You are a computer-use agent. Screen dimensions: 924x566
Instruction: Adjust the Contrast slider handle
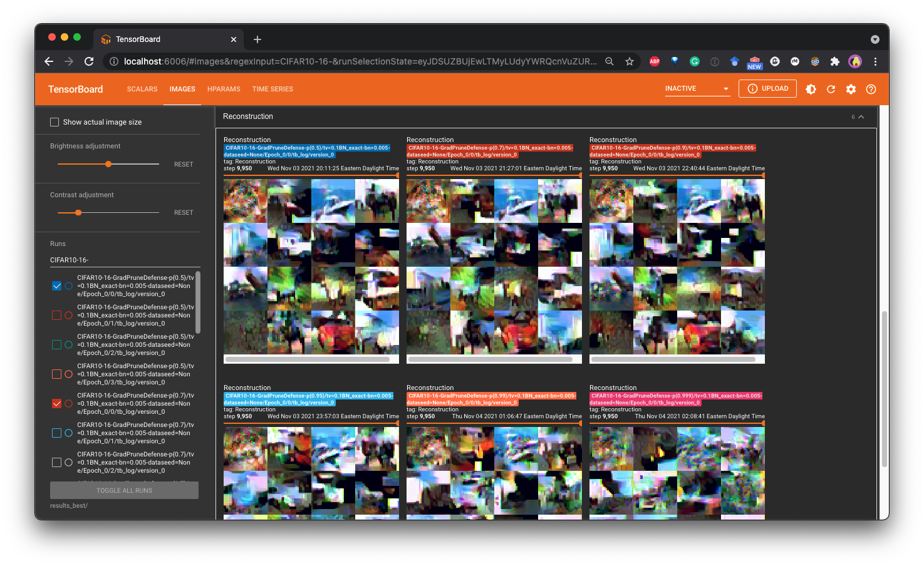(x=78, y=213)
